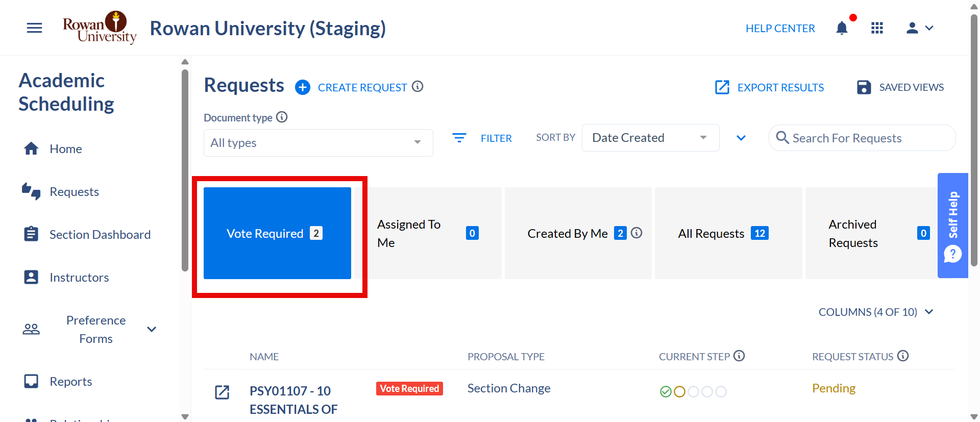Viewport: 980px width, 422px height.
Task: Open the notifications bell
Action: click(842, 28)
